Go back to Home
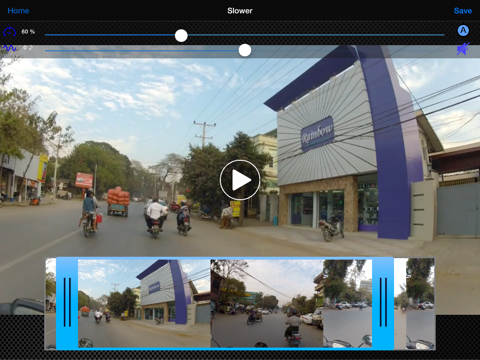 18,11
